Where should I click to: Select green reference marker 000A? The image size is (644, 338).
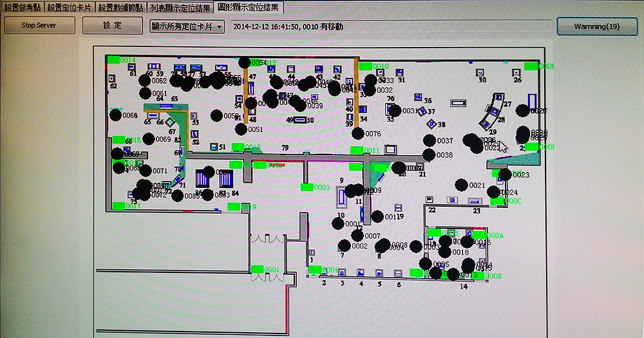(x=479, y=236)
